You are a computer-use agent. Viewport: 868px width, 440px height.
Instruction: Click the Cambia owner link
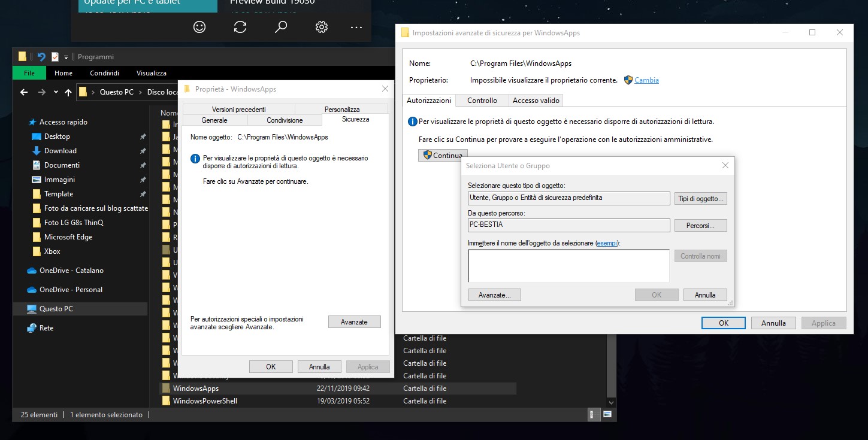click(x=646, y=80)
